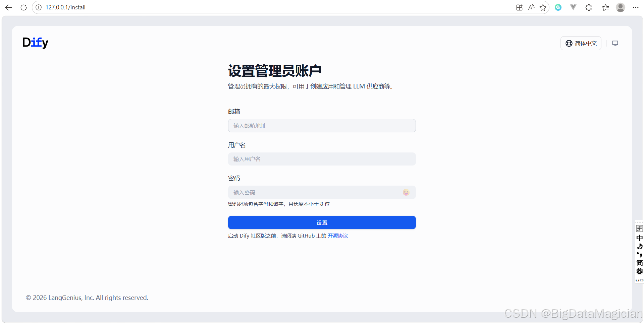
Task: Toggle the theme monitor icon
Action: coord(615,43)
